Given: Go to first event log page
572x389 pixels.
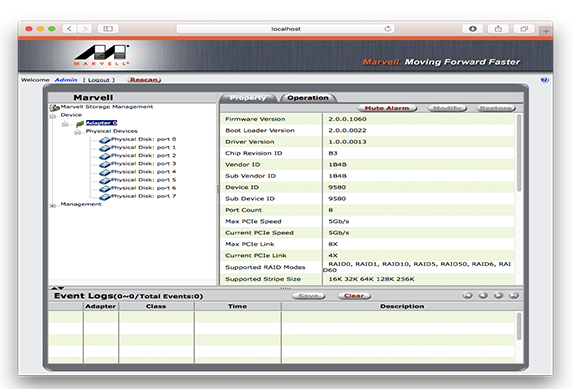Looking at the screenshot, I should tap(468, 295).
